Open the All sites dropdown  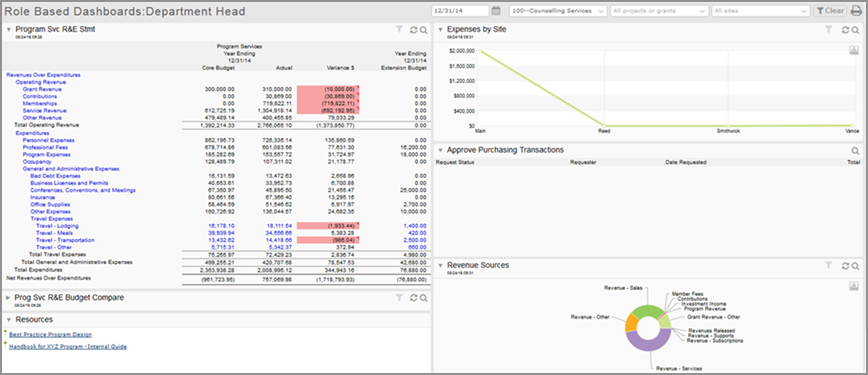coord(761,11)
